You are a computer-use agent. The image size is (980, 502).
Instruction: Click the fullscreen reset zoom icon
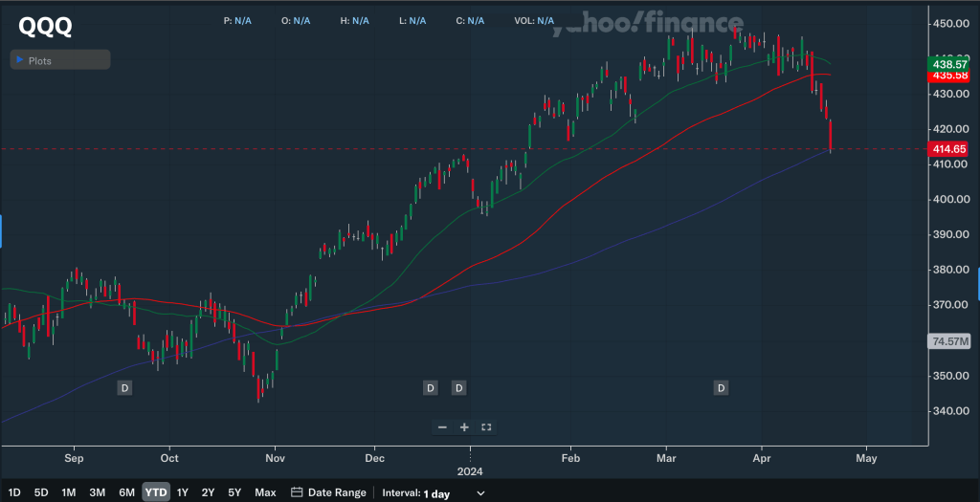[486, 427]
